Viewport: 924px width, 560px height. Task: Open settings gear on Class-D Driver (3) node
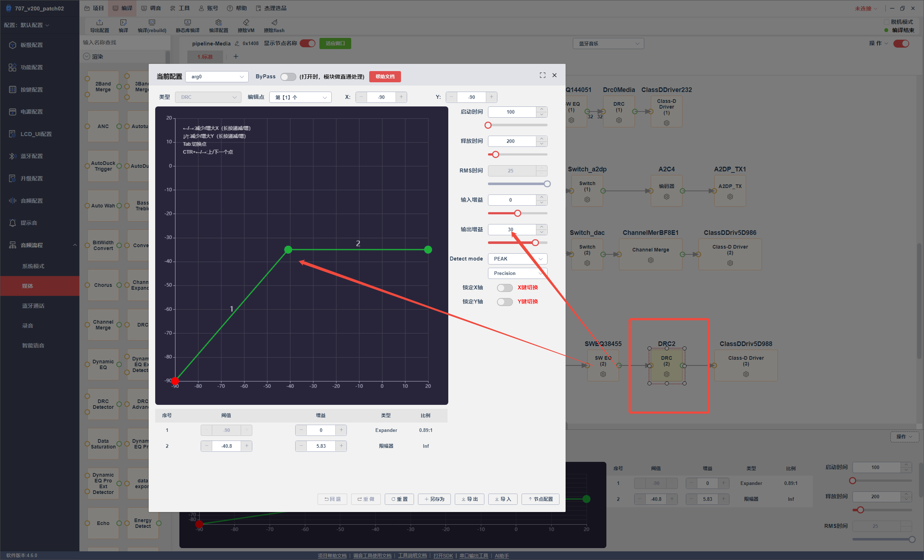(x=746, y=374)
